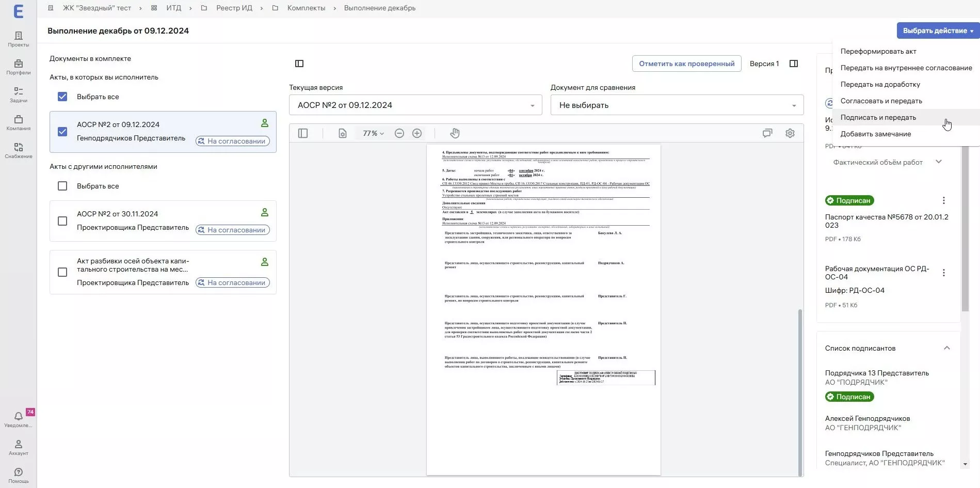Open Текущая версия dropdown
This screenshot has height=488, width=980.
pyautogui.click(x=415, y=105)
